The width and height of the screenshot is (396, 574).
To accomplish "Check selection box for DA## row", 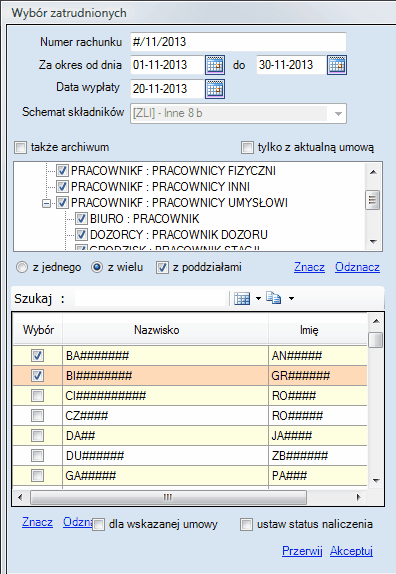I will (37, 436).
